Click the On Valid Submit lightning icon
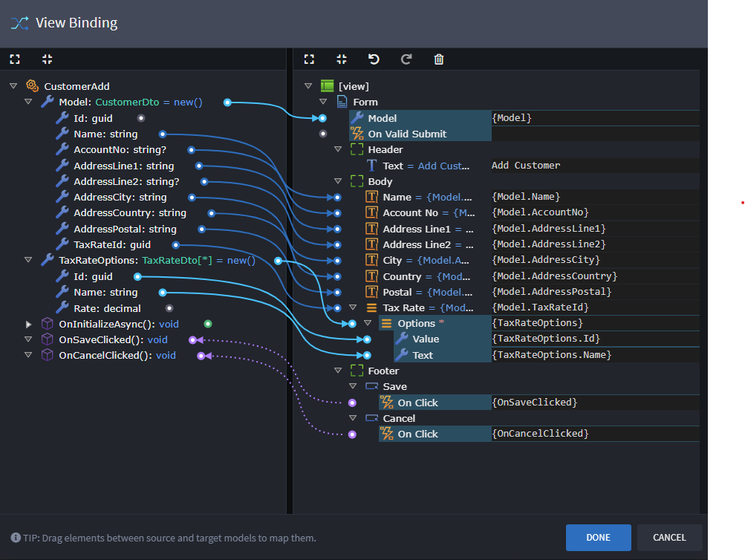Viewport: 745px width, 560px height. (x=357, y=134)
